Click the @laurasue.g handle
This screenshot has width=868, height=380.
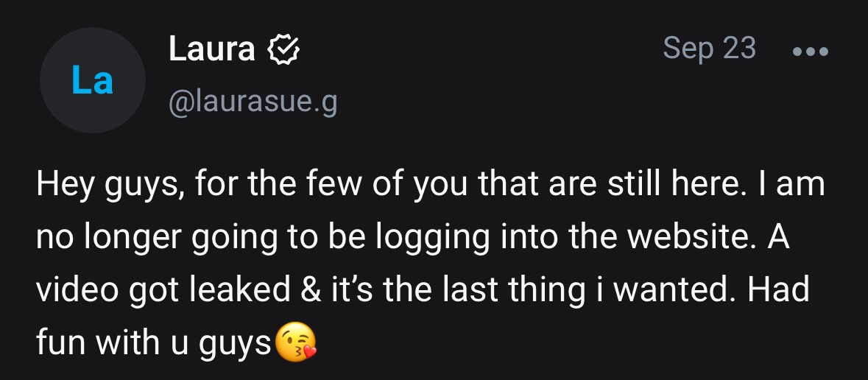[253, 103]
